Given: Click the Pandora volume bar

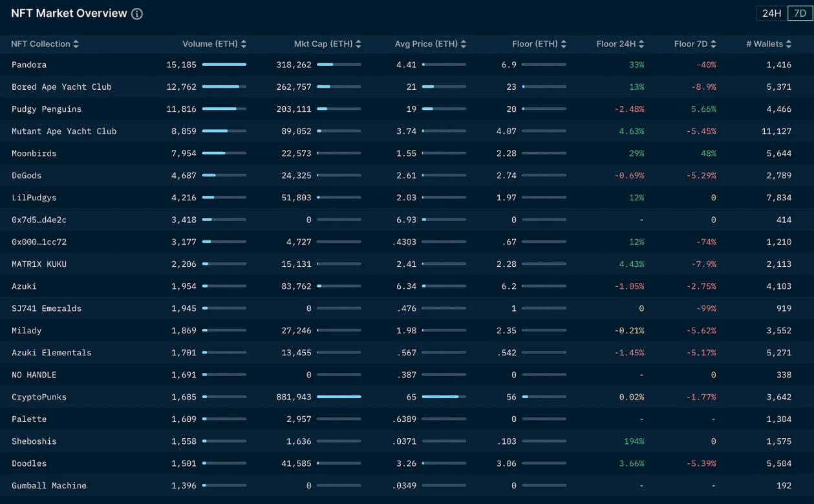Looking at the screenshot, I should click(x=224, y=65).
